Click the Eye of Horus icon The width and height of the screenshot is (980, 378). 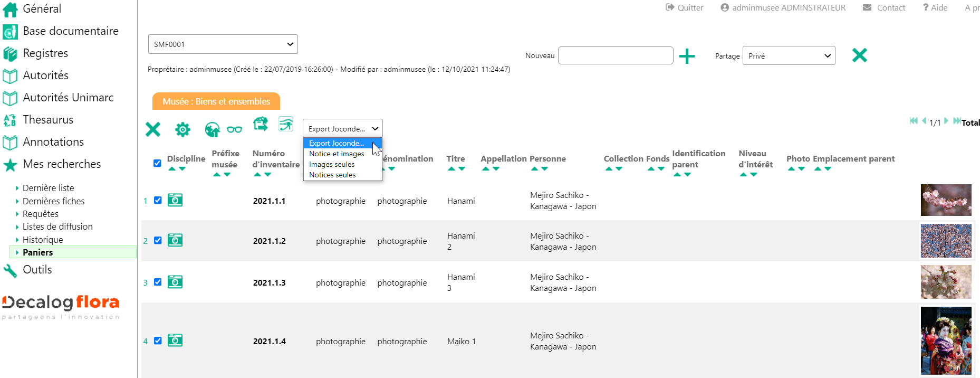[286, 124]
